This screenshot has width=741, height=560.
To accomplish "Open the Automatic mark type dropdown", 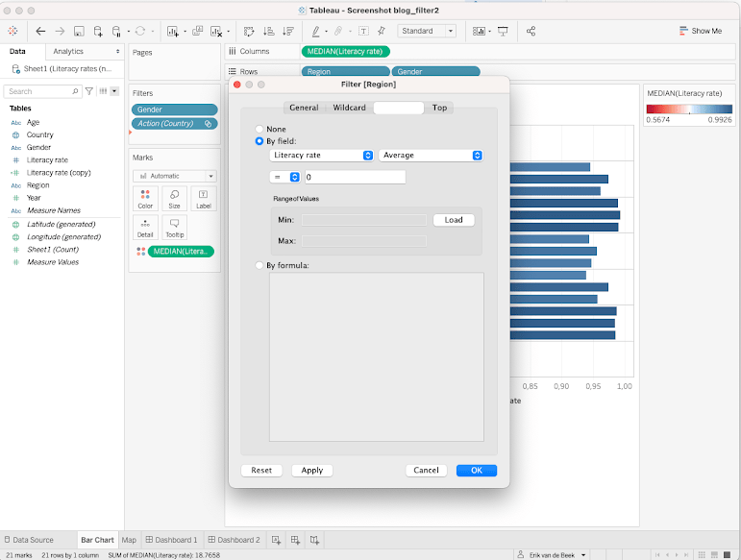I will click(174, 176).
